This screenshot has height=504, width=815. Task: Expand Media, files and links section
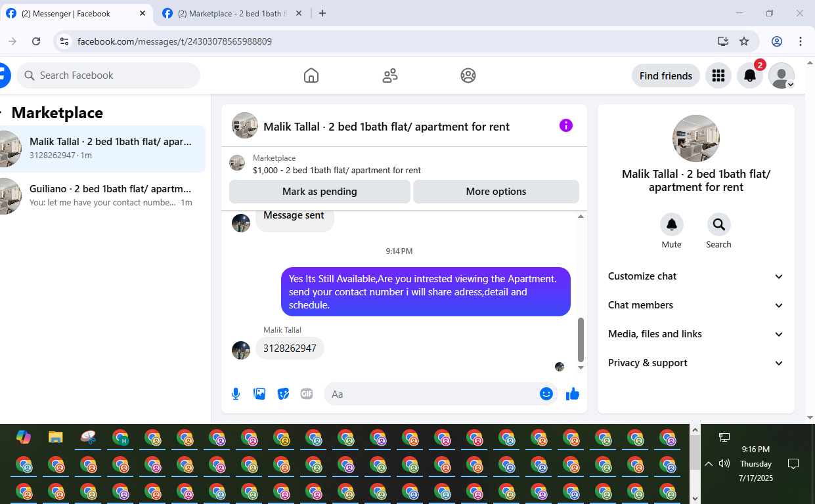(x=696, y=334)
